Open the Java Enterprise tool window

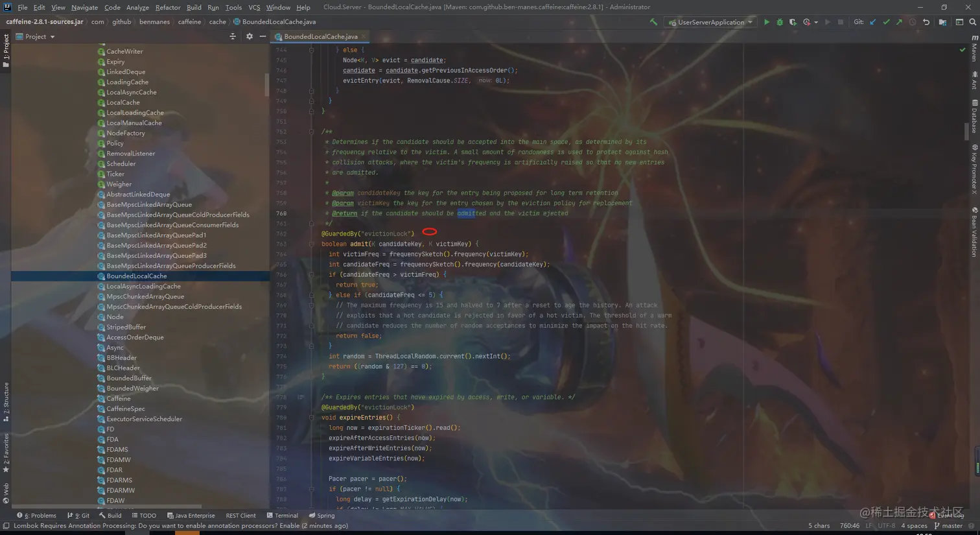[191, 516]
